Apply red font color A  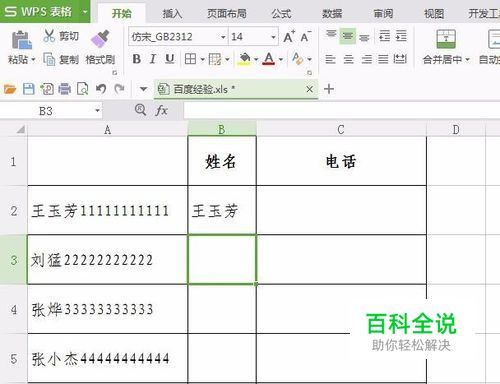[x=269, y=59]
